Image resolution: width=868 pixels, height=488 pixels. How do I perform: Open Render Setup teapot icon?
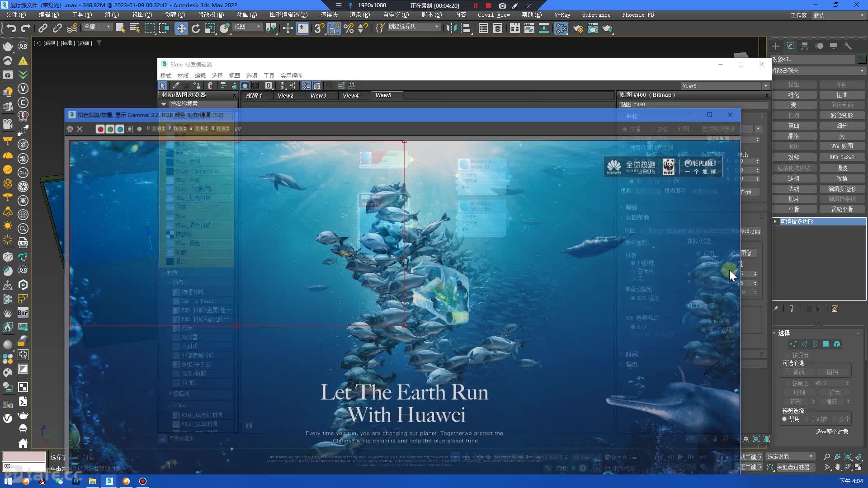[578, 28]
